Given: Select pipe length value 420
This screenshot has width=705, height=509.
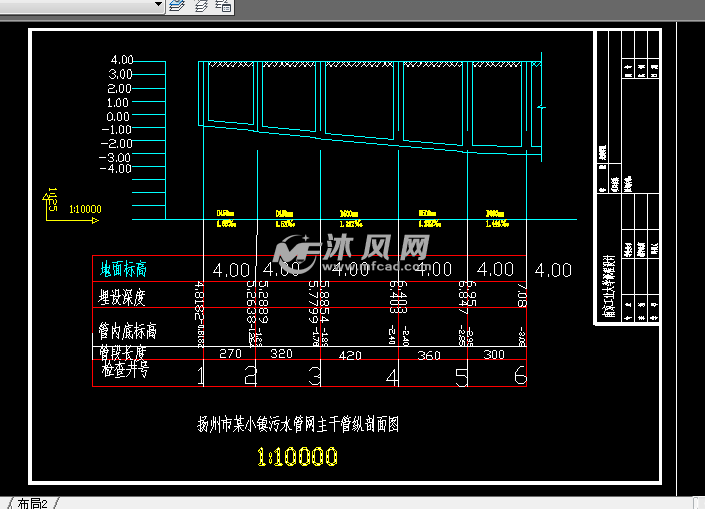Looking at the screenshot, I should (350, 356).
